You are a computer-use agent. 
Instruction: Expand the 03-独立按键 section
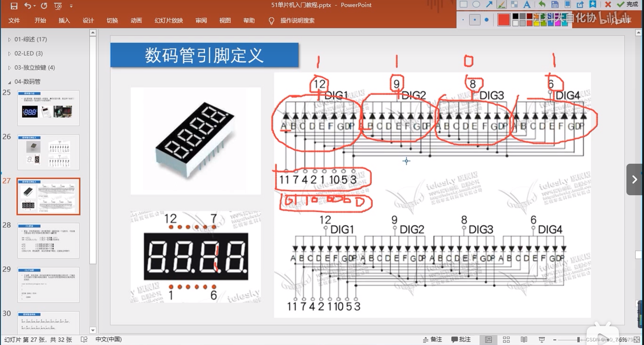click(x=9, y=68)
